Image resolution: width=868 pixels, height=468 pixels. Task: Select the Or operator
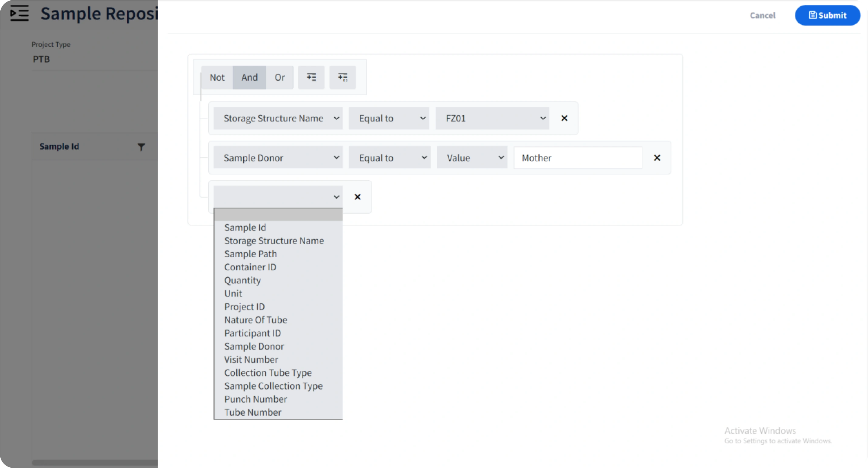(279, 77)
